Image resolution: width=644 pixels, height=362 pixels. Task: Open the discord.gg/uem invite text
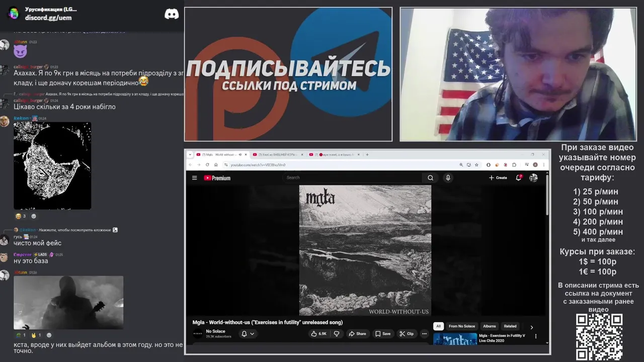click(x=48, y=18)
